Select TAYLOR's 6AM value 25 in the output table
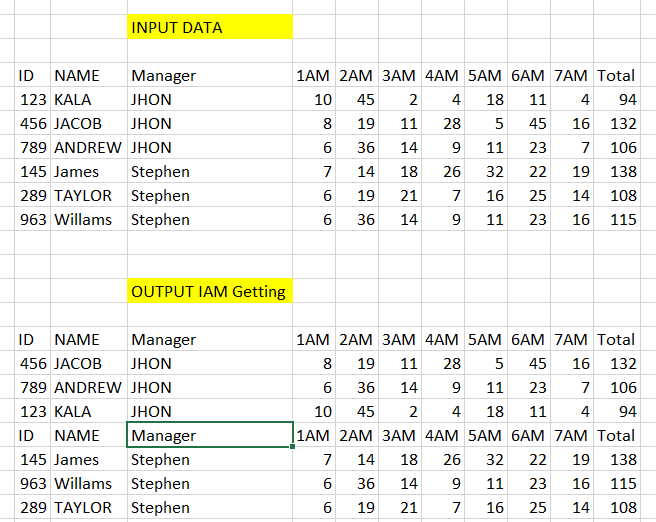This screenshot has width=656, height=522. tap(529, 507)
